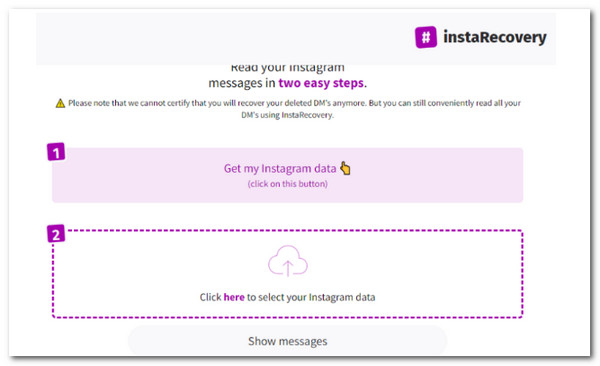Click the instaRecovery brand name text
The width and height of the screenshot is (600, 366).
tap(495, 38)
